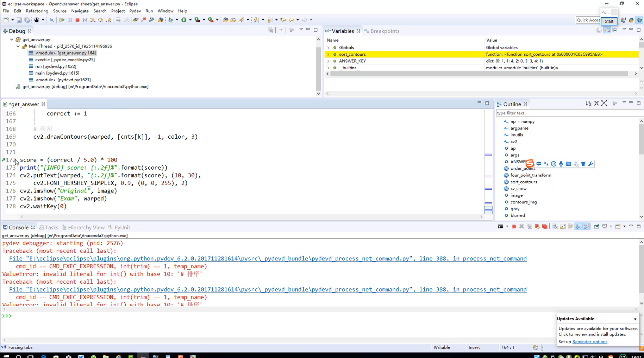Select four_point_transform in Outline
The height and width of the screenshot is (358, 644).
[x=531, y=175]
